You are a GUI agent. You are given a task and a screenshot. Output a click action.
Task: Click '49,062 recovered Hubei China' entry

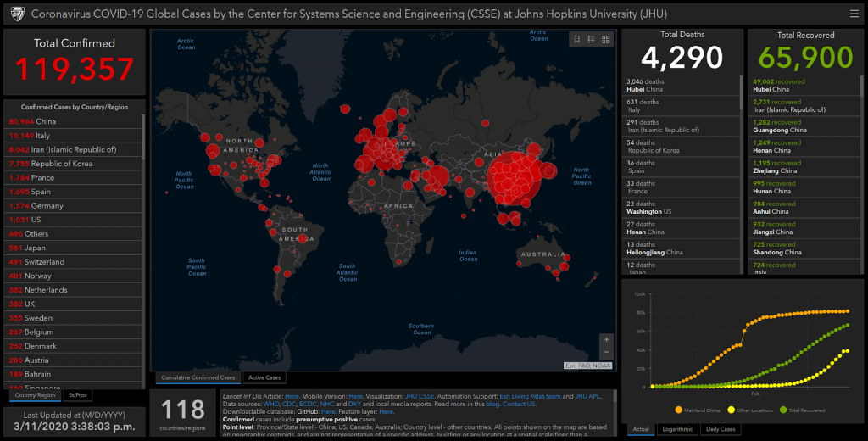804,86
